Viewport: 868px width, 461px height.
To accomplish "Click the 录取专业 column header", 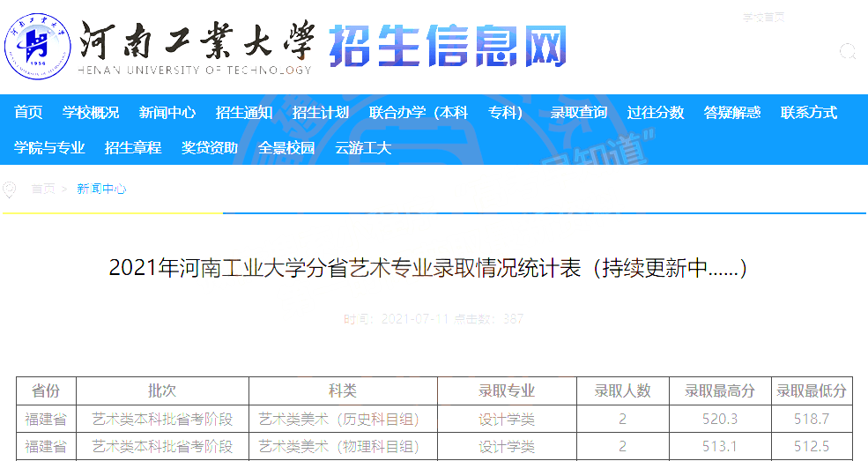I will [x=507, y=391].
